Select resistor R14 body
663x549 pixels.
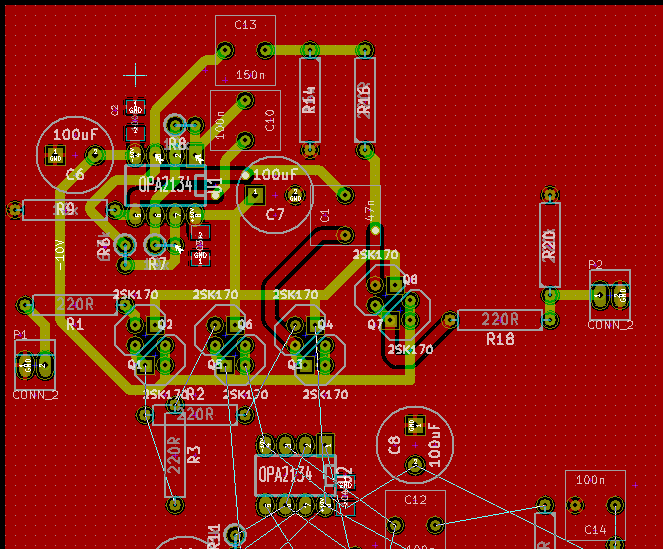click(x=310, y=100)
